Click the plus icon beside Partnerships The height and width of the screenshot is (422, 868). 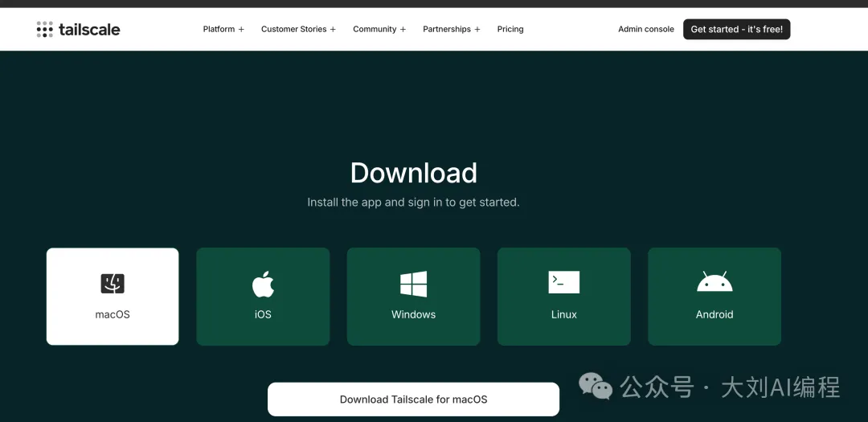click(x=477, y=30)
